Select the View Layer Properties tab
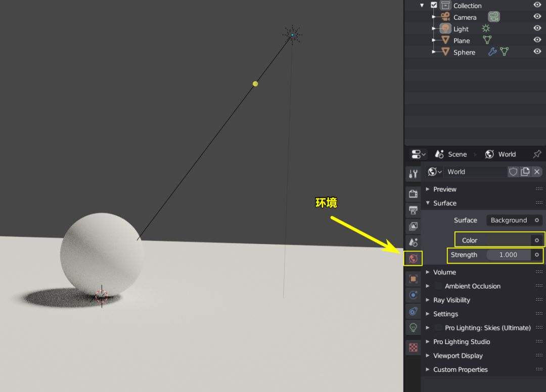Screen dimensions: 546x392 (x=413, y=226)
